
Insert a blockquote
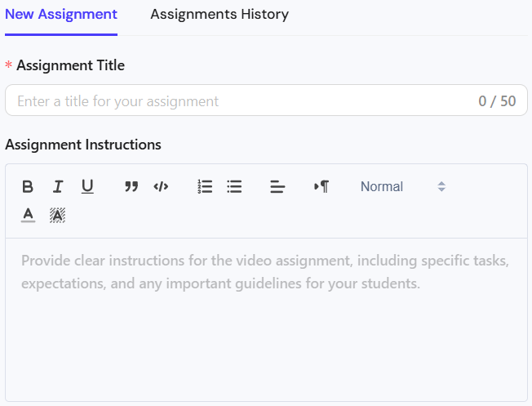tap(131, 186)
